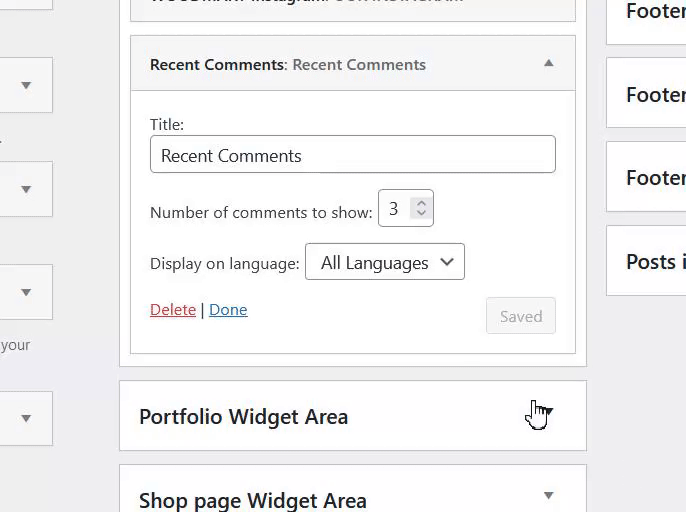Click the Done link
Viewport: 686px width, 512px height.
click(228, 309)
